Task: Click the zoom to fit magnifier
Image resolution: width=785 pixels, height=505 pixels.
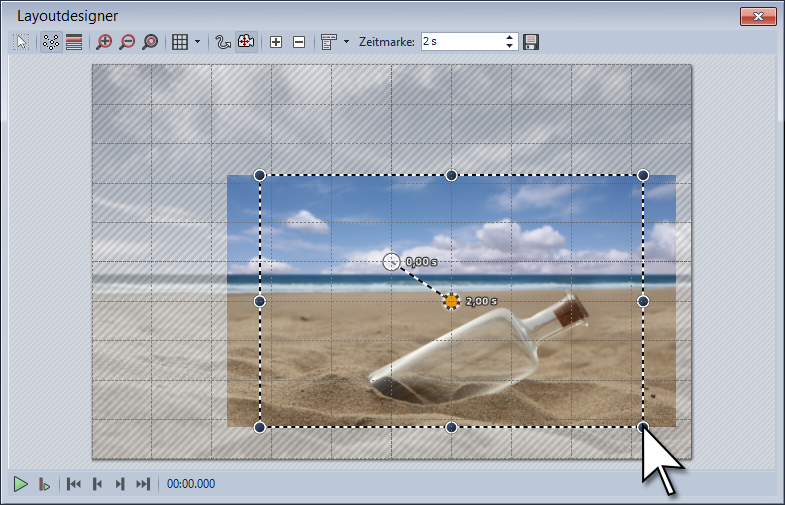Action: click(150, 42)
